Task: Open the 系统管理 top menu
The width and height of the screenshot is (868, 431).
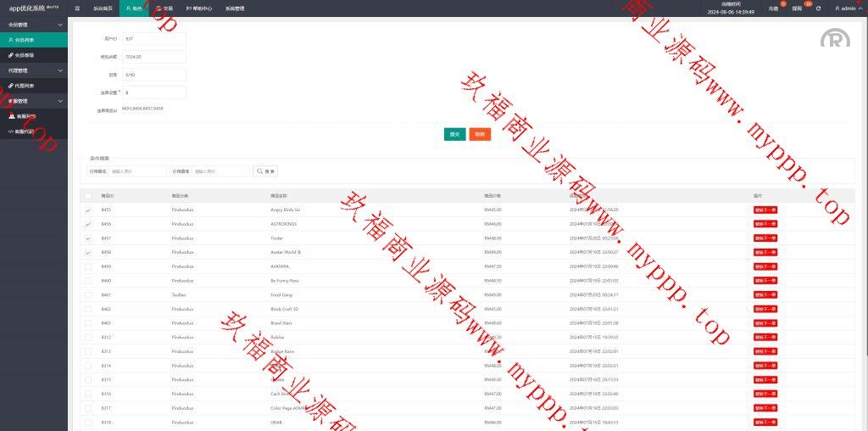Action: pos(235,8)
